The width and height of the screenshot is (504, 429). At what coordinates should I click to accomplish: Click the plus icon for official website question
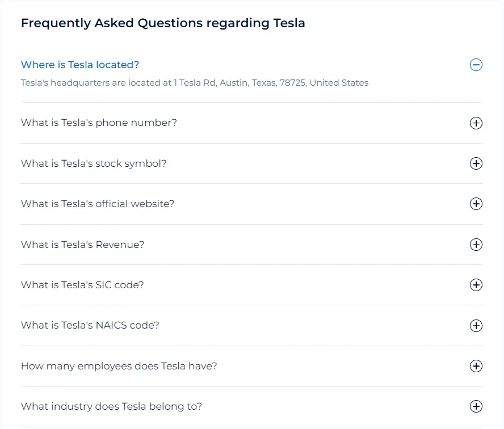(x=476, y=204)
